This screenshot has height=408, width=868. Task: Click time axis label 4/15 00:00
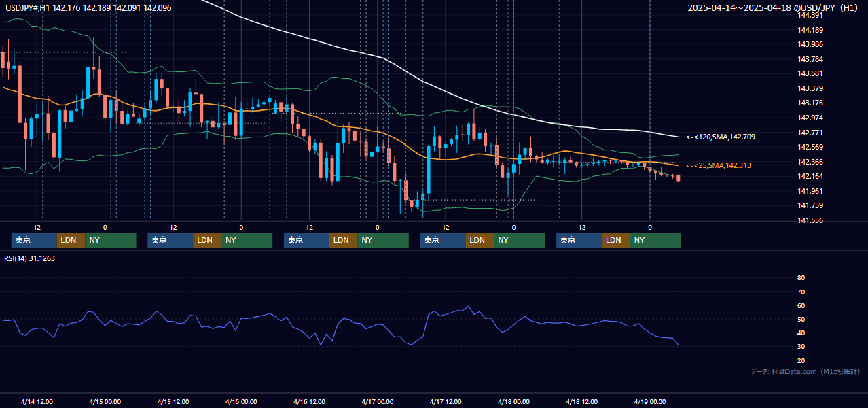[105, 401]
